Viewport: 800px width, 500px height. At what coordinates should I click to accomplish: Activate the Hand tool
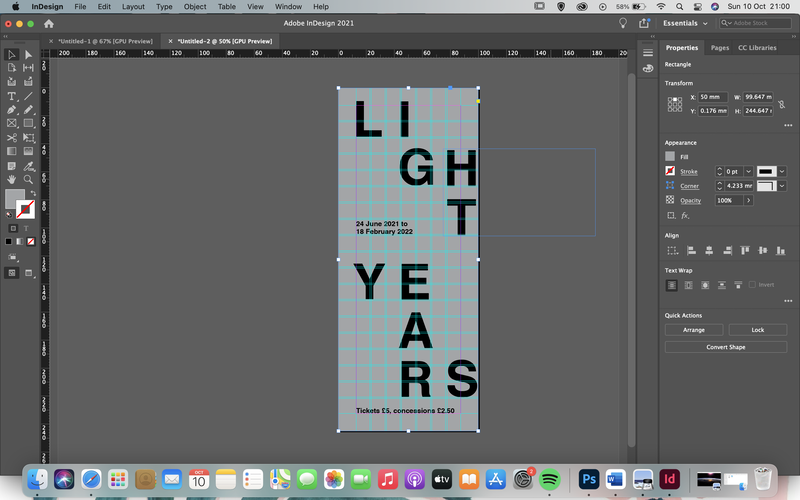click(11, 180)
